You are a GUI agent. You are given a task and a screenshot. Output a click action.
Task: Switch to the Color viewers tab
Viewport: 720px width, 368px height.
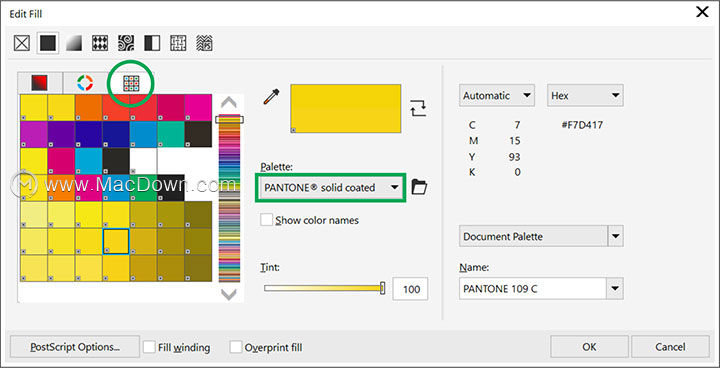tap(85, 83)
